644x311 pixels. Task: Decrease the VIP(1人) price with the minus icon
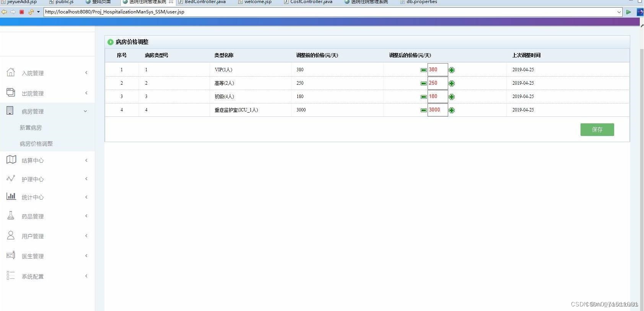423,70
